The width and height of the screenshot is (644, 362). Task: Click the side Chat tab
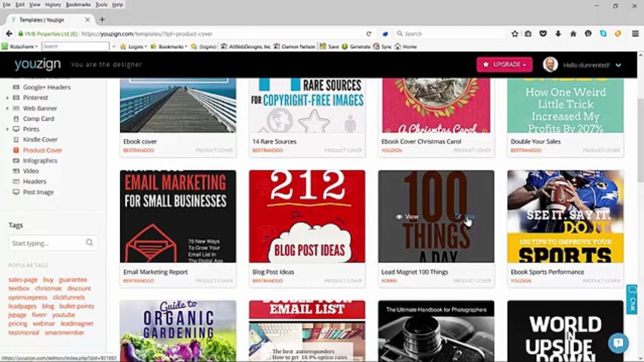(x=632, y=300)
